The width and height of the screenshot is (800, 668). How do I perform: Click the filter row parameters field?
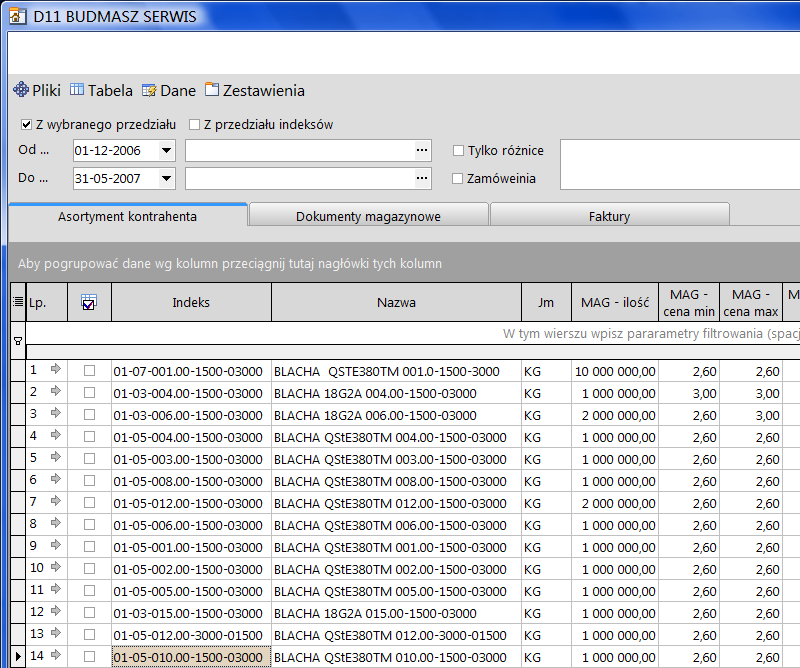click(413, 333)
